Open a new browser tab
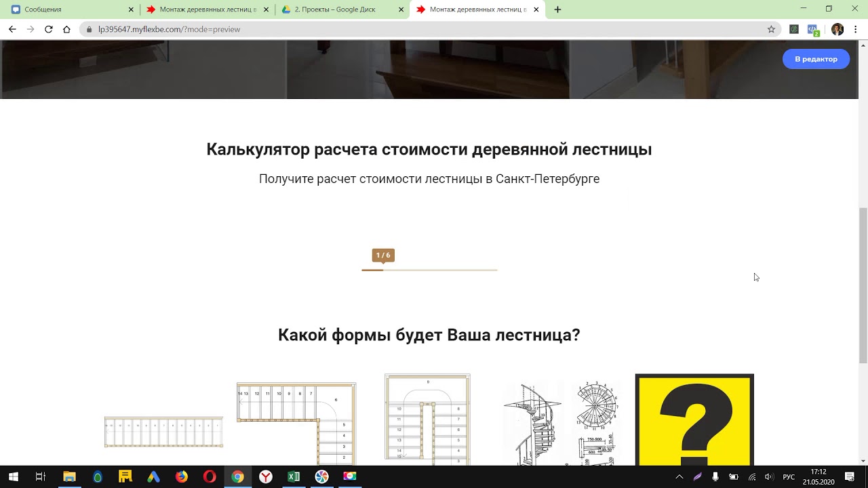Image resolution: width=868 pixels, height=488 pixels. [557, 9]
